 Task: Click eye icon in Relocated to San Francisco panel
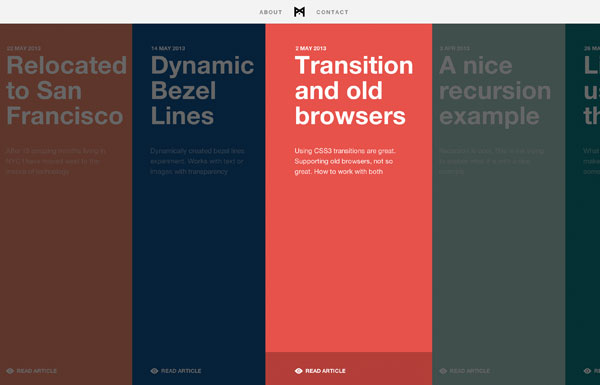(x=10, y=371)
